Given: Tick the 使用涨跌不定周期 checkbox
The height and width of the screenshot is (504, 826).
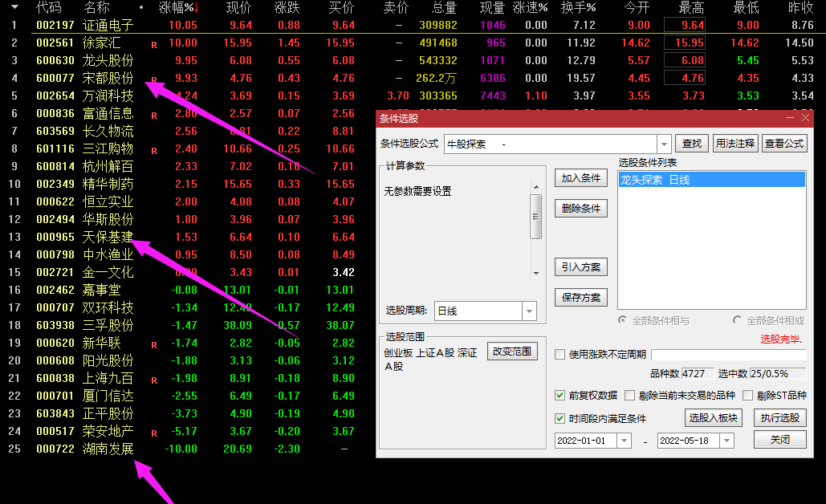Looking at the screenshot, I should [560, 355].
